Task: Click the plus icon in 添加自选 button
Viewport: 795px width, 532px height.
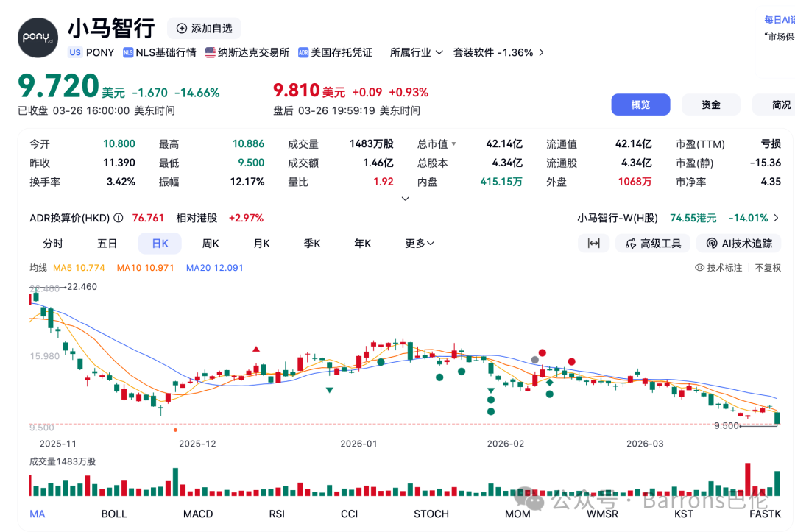Action: coord(182,29)
